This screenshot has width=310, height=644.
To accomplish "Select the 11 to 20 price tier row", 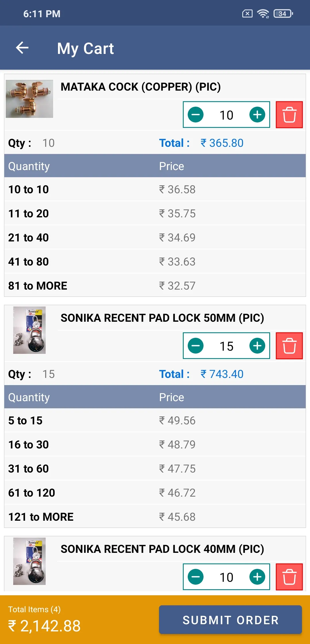I will point(155,214).
